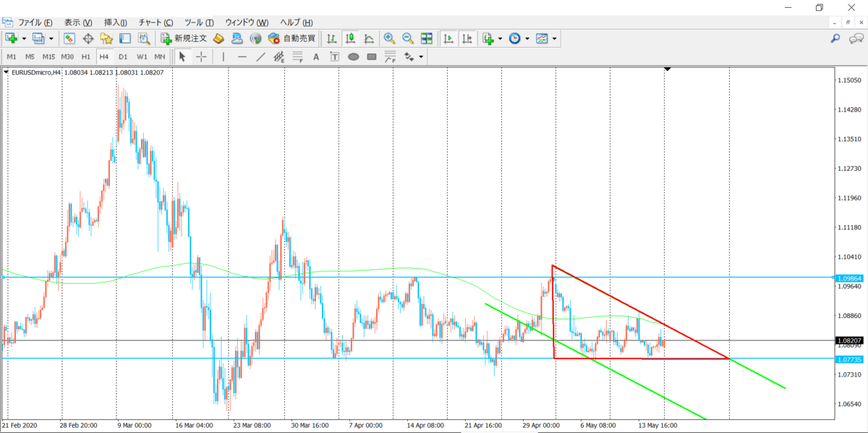
Task: Open the Terminal panel icon
Action: click(125, 38)
